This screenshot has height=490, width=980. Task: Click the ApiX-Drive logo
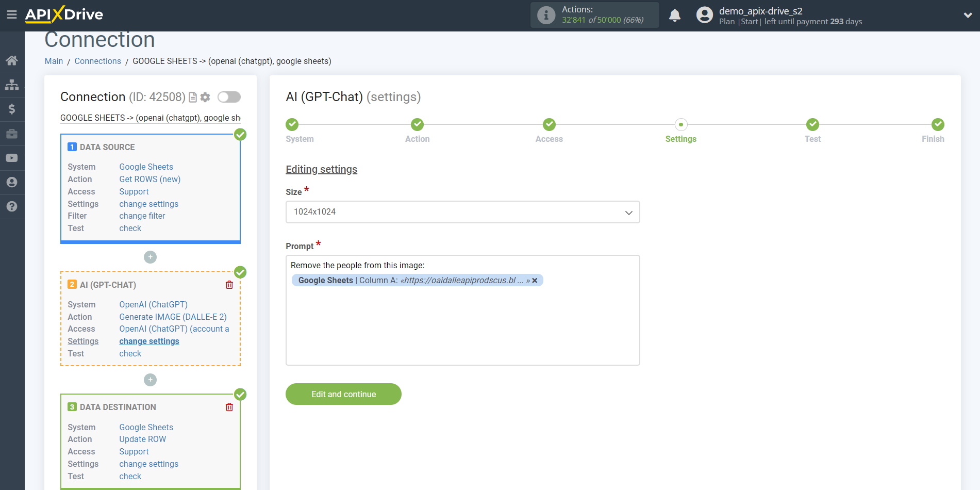64,14
